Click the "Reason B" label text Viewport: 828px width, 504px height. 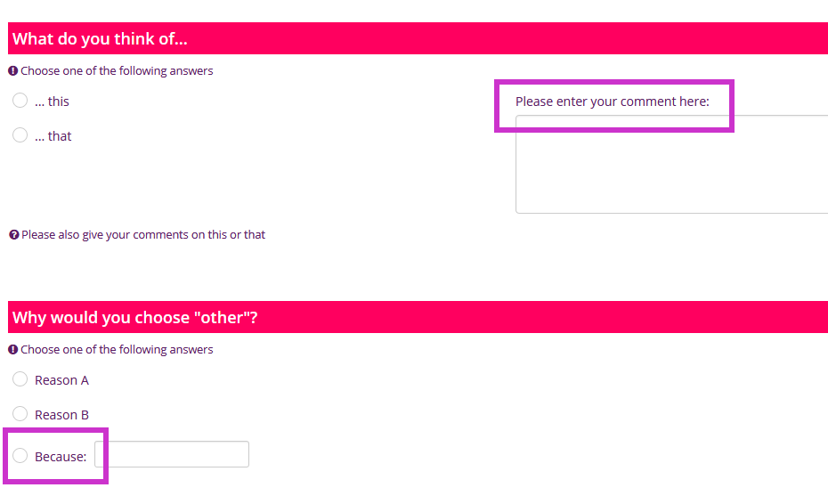[x=61, y=415]
